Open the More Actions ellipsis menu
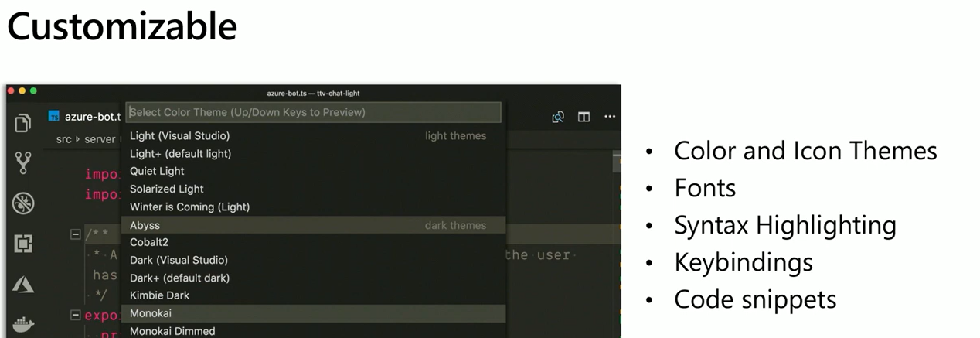Viewport: 980px width, 338px height. coord(610,117)
